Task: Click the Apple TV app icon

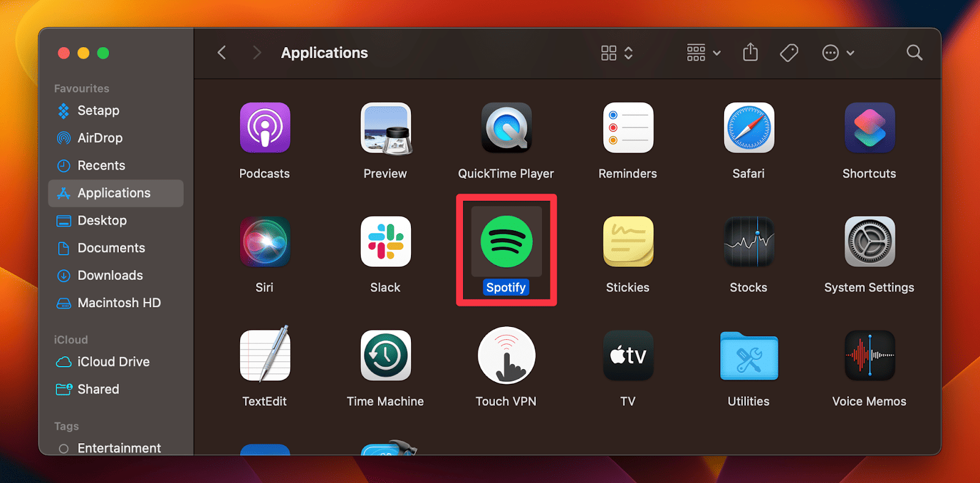Action: click(628, 356)
